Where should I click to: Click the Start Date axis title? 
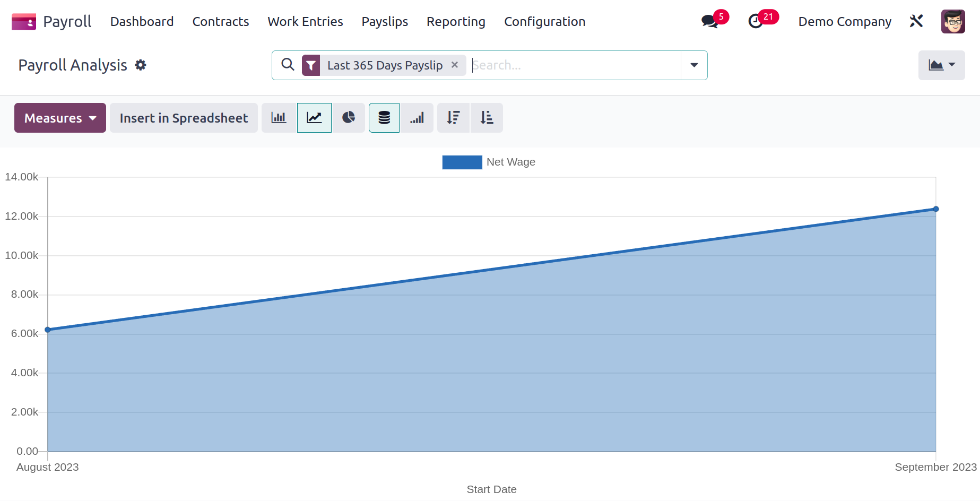[x=491, y=489]
